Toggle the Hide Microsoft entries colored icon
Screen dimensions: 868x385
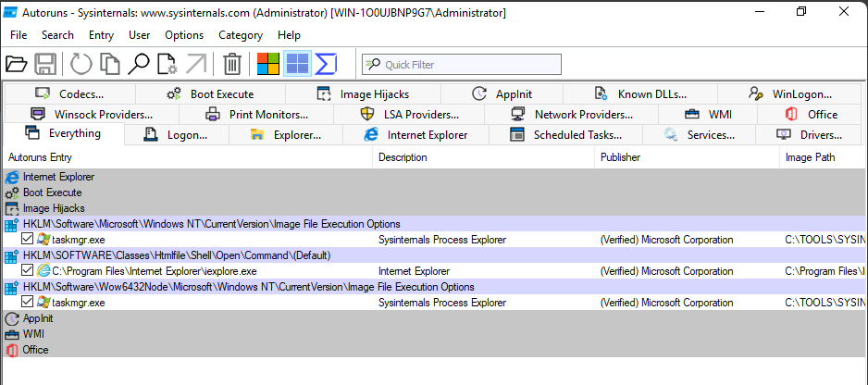268,64
